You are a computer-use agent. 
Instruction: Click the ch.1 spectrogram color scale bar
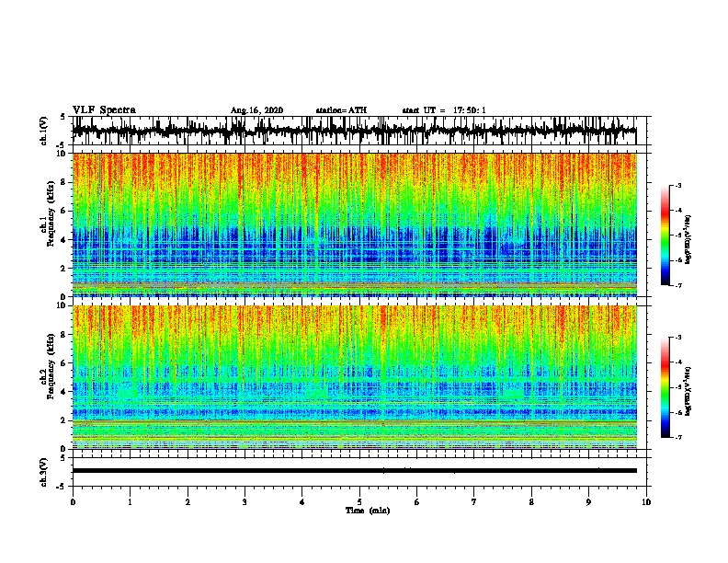665,236
